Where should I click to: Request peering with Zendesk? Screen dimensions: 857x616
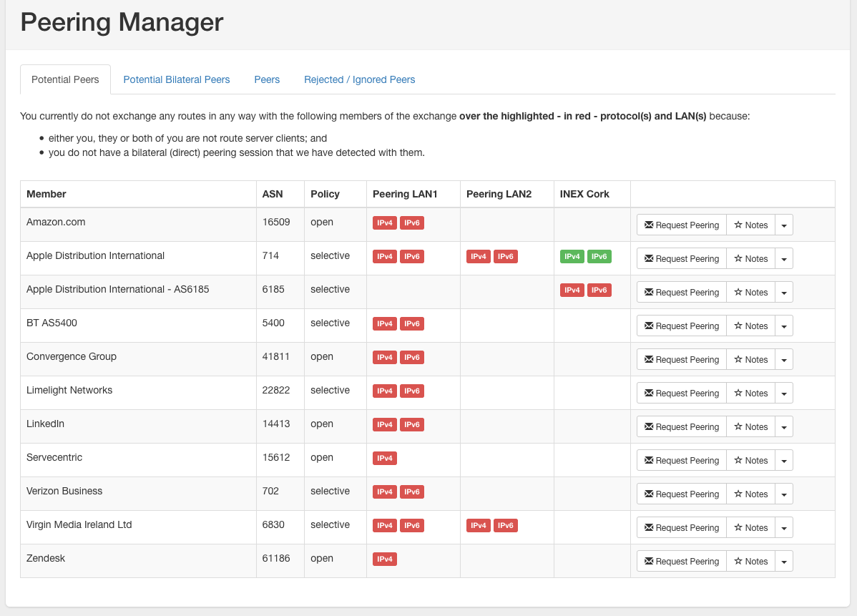[682, 562]
